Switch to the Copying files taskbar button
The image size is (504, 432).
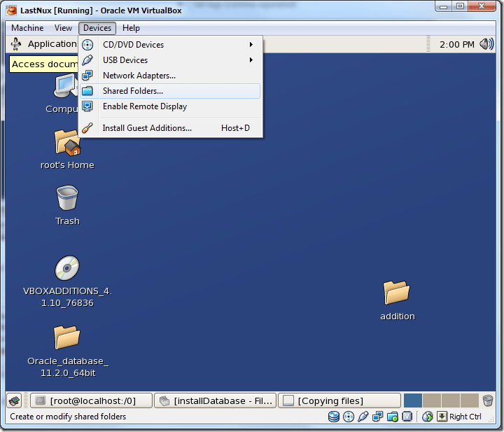click(x=339, y=400)
